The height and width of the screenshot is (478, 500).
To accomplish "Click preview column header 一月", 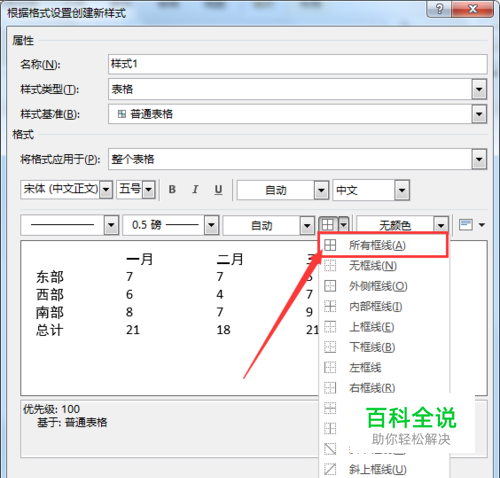I will [x=140, y=259].
